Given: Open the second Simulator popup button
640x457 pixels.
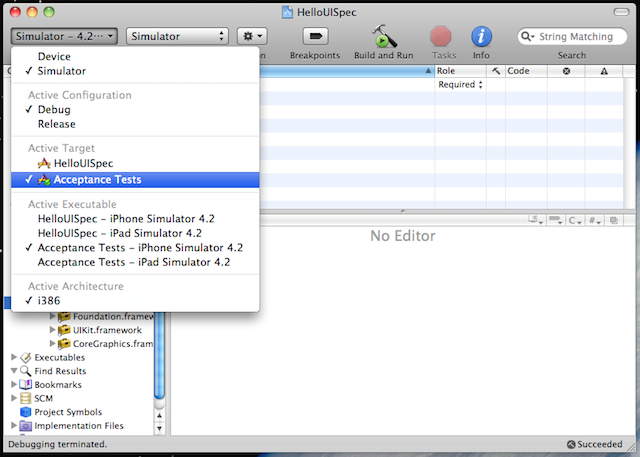Looking at the screenshot, I should pos(177,36).
